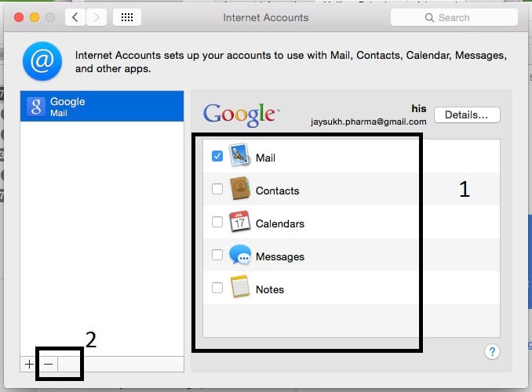The height and width of the screenshot is (392, 532).
Task: Remove account with minus button
Action: point(48,365)
